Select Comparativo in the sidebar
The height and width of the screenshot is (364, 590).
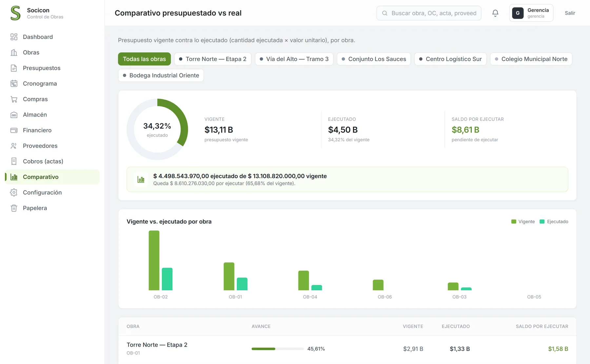(x=52, y=177)
